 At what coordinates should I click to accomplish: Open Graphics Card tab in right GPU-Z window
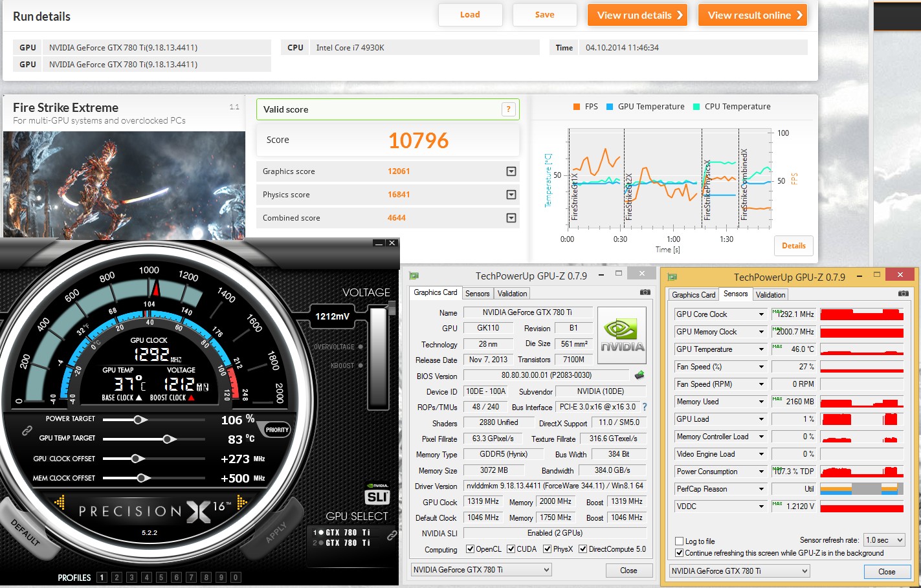[x=694, y=295]
